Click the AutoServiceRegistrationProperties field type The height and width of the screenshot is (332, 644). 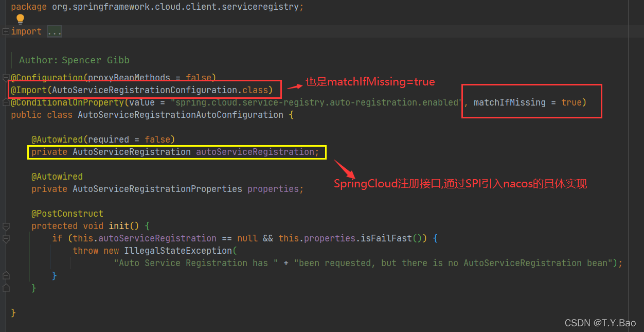157,189
